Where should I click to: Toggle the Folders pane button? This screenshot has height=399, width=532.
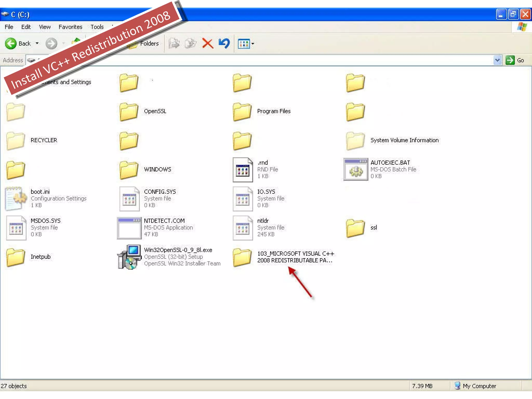(144, 43)
